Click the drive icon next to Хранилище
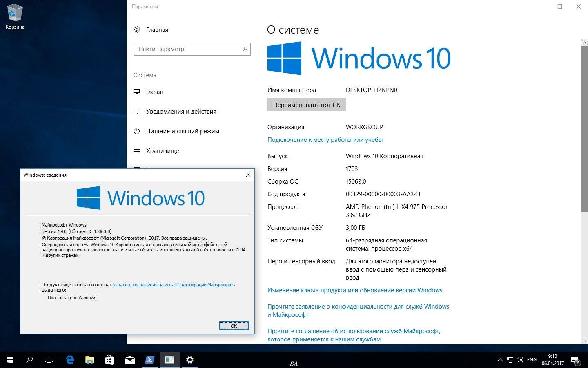588x368 pixels. tap(137, 150)
